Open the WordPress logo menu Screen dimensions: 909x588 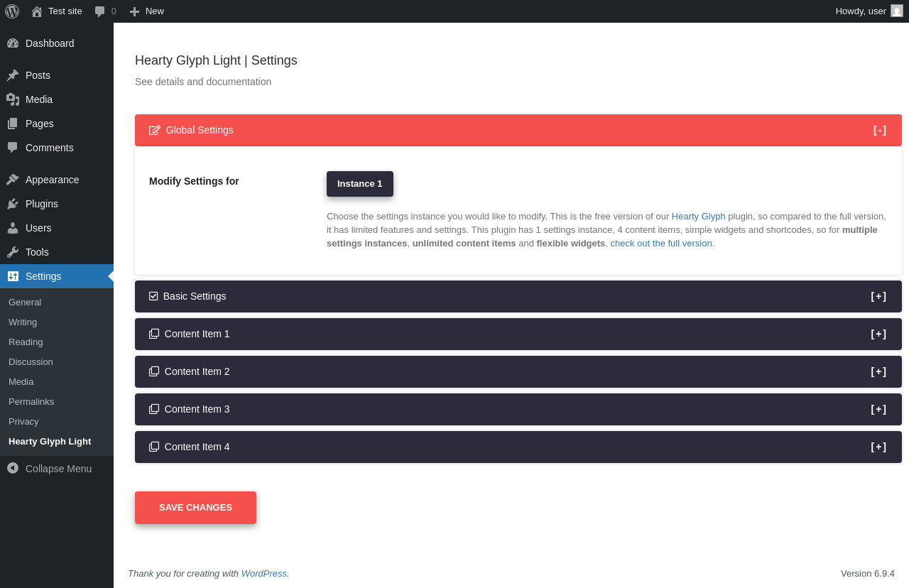[12, 11]
